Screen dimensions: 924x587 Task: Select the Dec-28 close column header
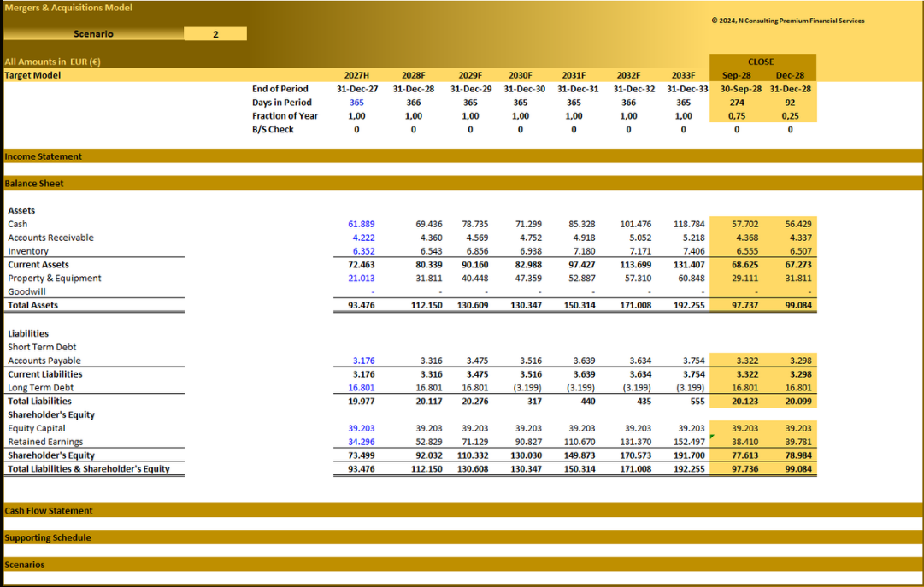(x=790, y=75)
